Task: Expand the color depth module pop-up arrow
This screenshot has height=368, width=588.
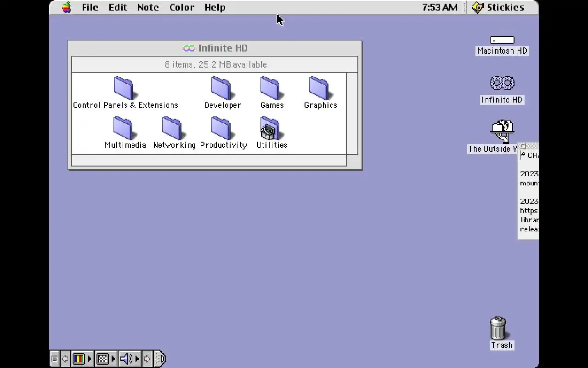Action: pos(90,358)
